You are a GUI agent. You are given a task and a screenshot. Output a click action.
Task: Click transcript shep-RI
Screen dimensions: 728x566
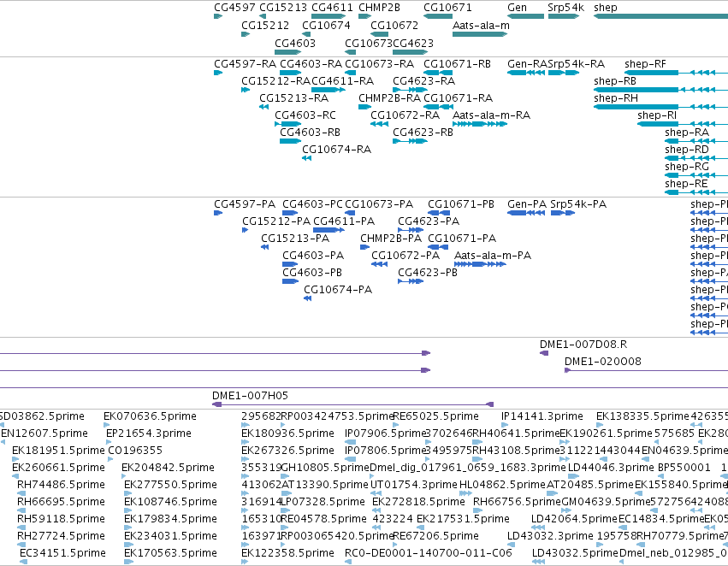(683, 124)
